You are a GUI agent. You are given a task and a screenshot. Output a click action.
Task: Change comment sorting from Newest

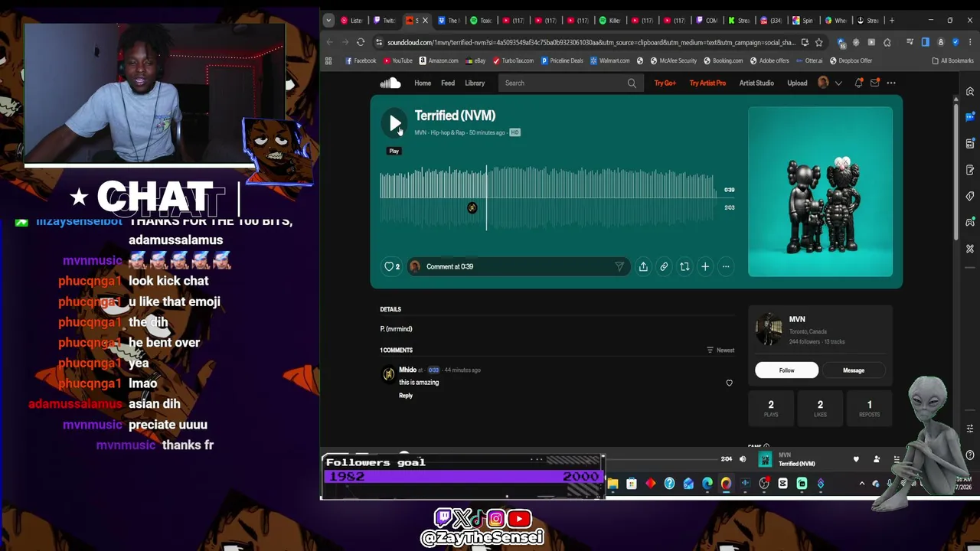[x=720, y=350]
